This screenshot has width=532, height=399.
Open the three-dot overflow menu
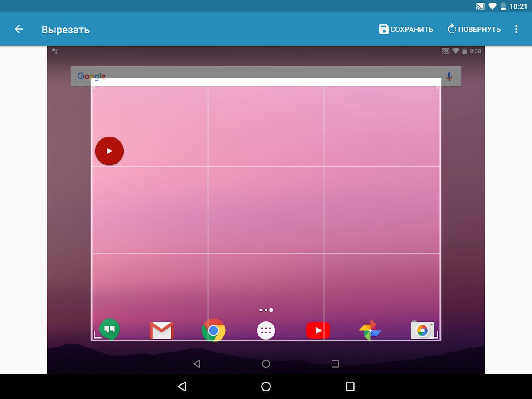tap(516, 29)
